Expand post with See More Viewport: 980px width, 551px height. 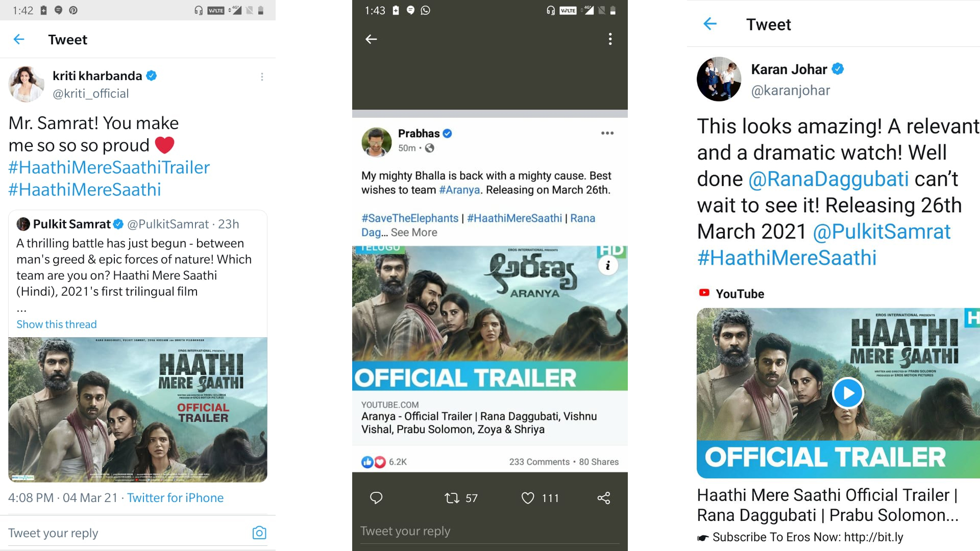coord(414,233)
